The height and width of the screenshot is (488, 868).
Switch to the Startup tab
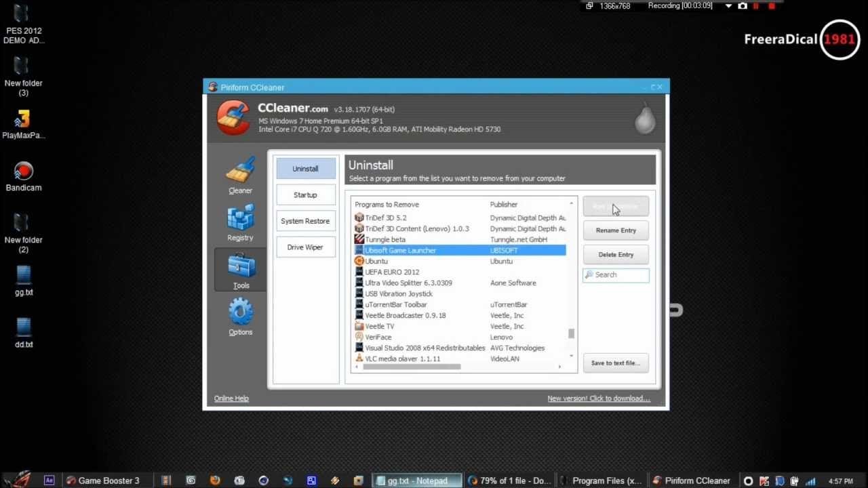[x=306, y=195]
